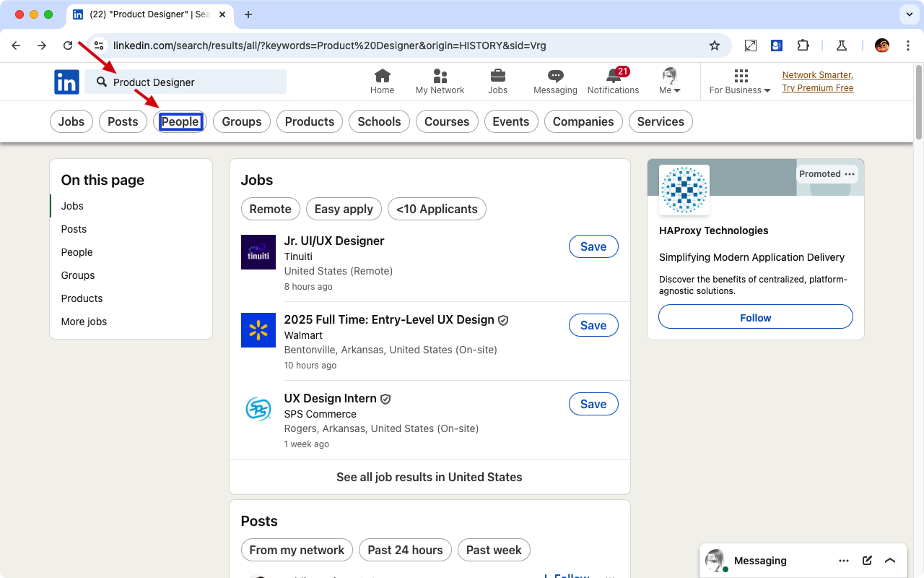Open the Extensions puzzle icon

(x=803, y=46)
